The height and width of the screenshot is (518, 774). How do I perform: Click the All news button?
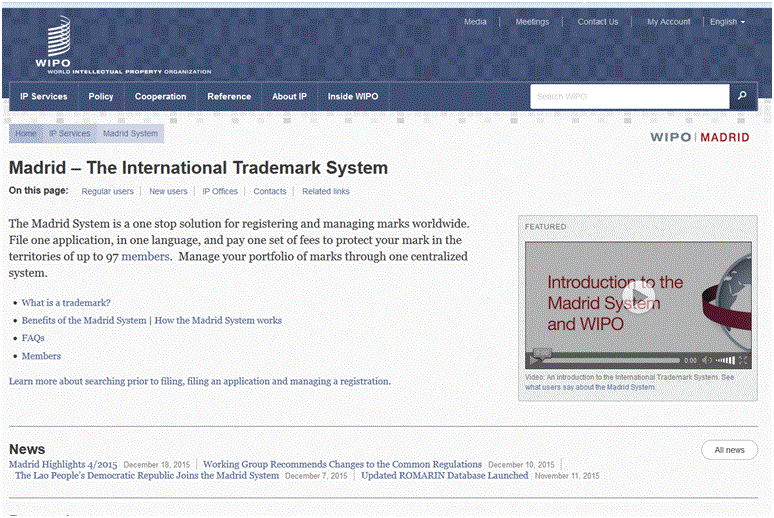pyautogui.click(x=730, y=450)
